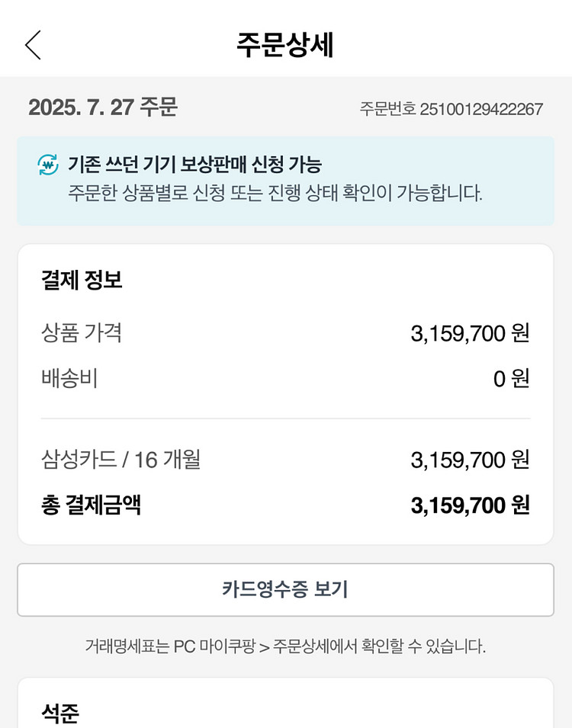Tap the 주문상세 page title
572x728 pixels.
(285, 45)
